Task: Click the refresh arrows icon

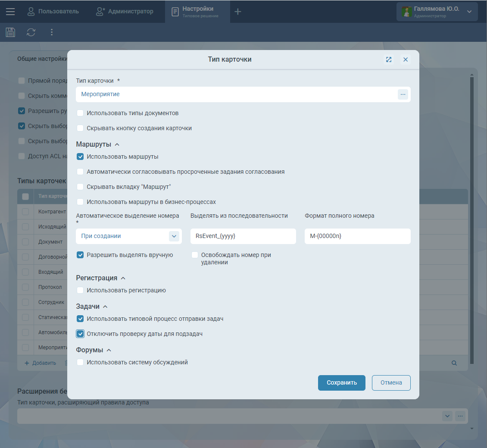Action: pyautogui.click(x=31, y=32)
